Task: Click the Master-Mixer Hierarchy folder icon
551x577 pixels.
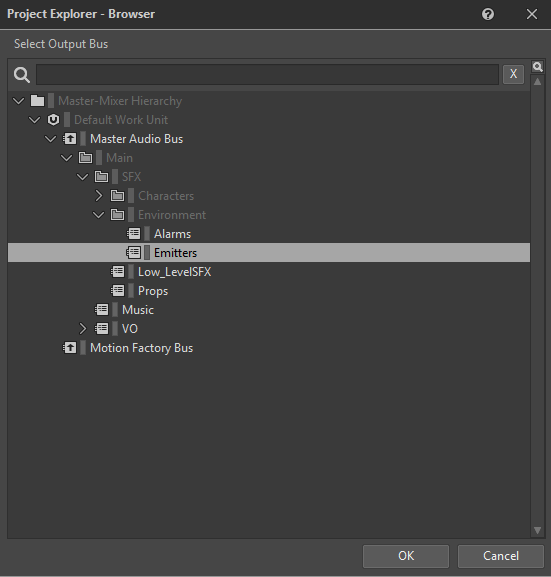Action: click(x=37, y=100)
